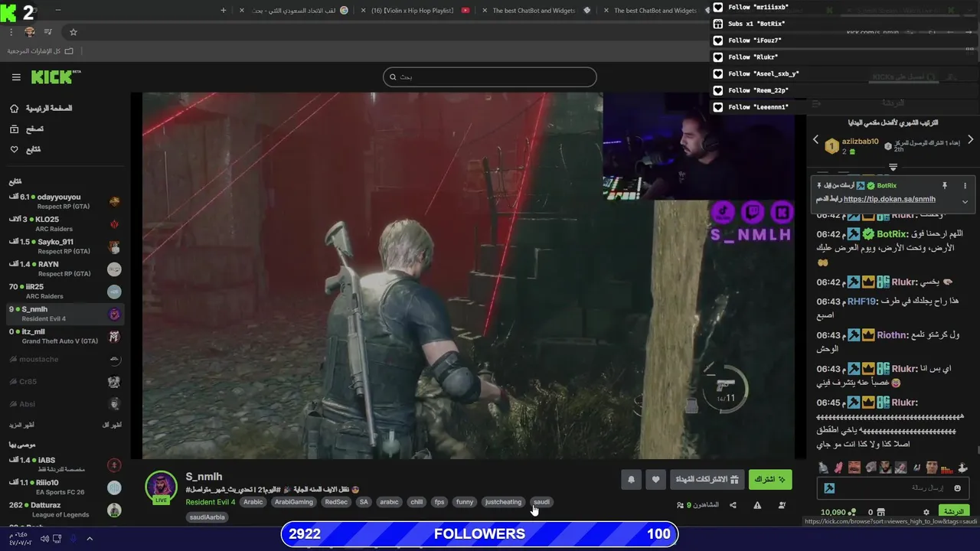Open pinned message three-dot options

[965, 186]
